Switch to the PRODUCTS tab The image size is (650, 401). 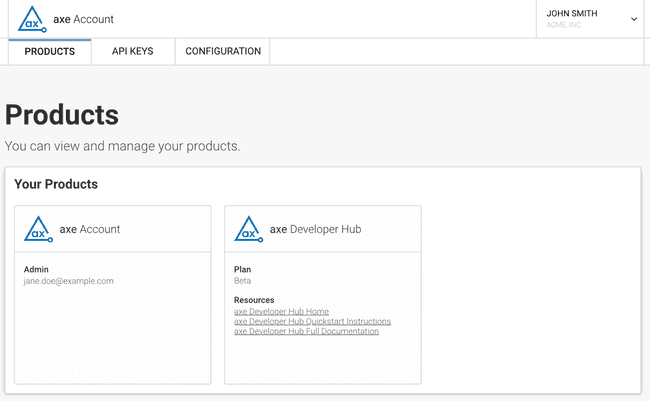(49, 52)
